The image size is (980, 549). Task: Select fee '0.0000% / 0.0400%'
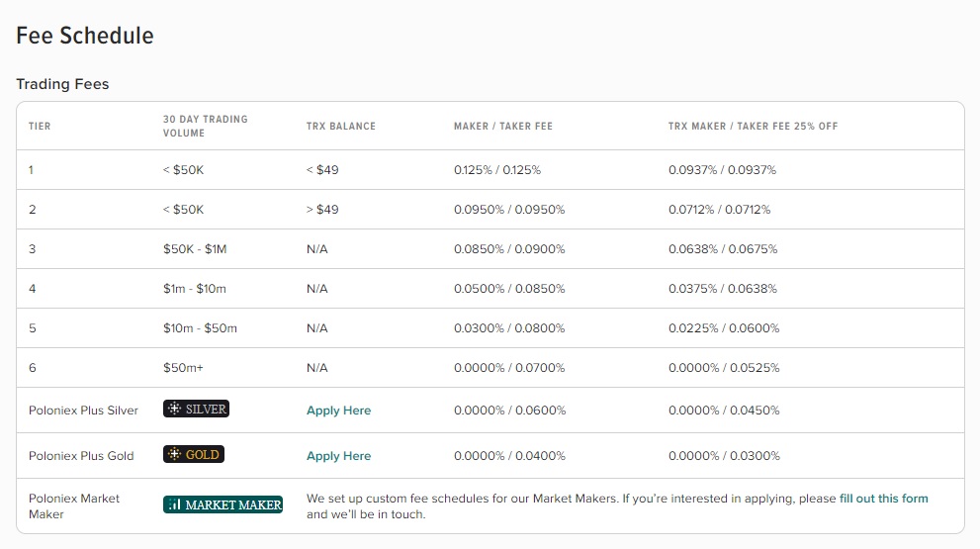click(x=510, y=456)
